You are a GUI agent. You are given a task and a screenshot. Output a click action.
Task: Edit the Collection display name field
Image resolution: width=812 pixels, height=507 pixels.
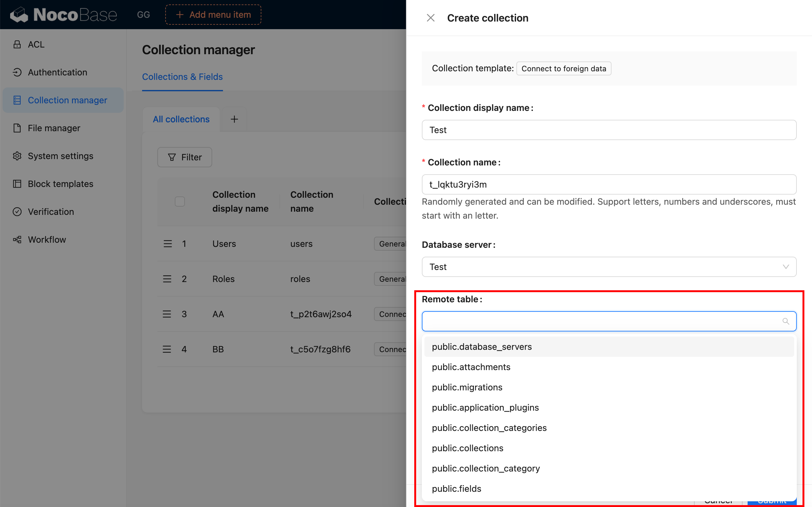[607, 130]
